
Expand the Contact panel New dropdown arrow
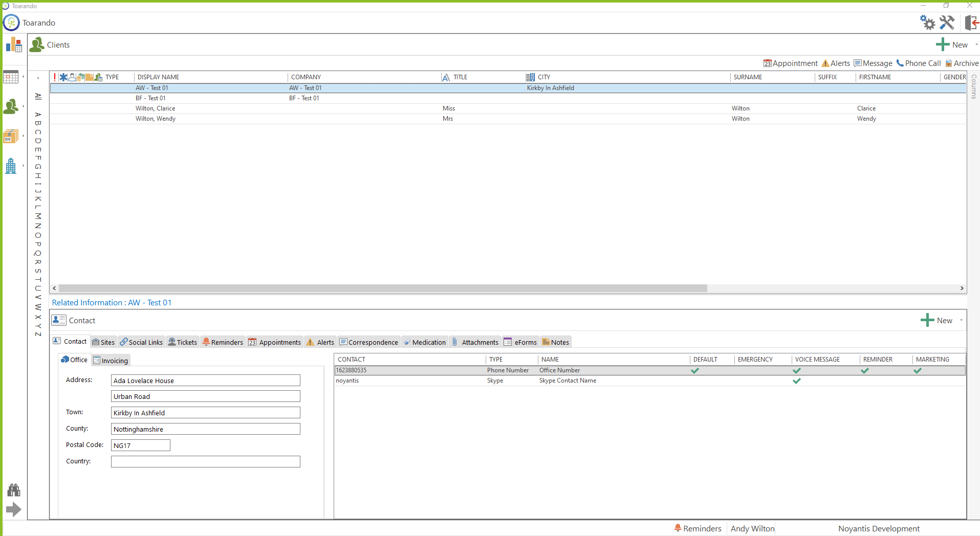tap(961, 321)
